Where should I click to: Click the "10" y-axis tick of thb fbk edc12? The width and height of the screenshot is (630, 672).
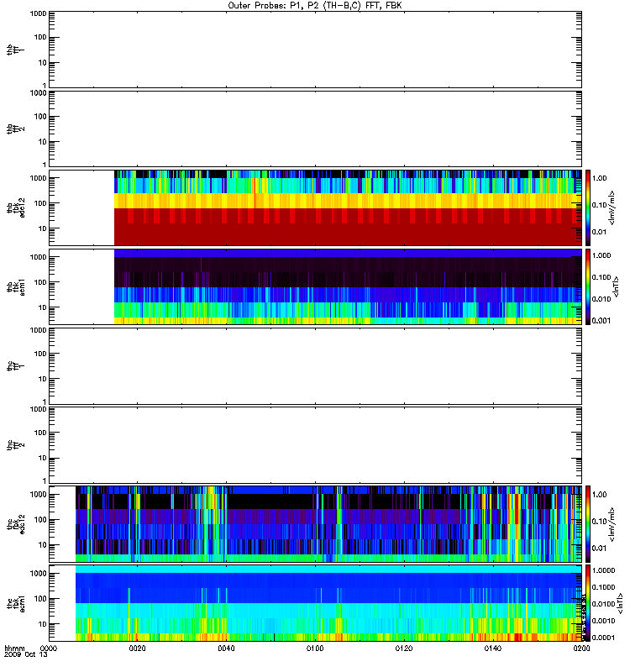tap(42, 228)
